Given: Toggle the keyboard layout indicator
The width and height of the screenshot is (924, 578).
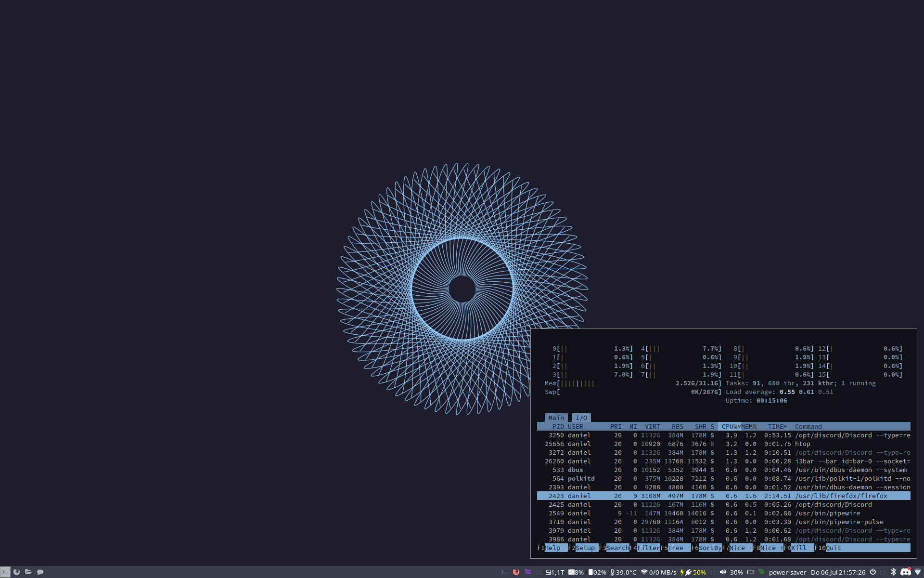Looking at the screenshot, I should click(x=751, y=572).
